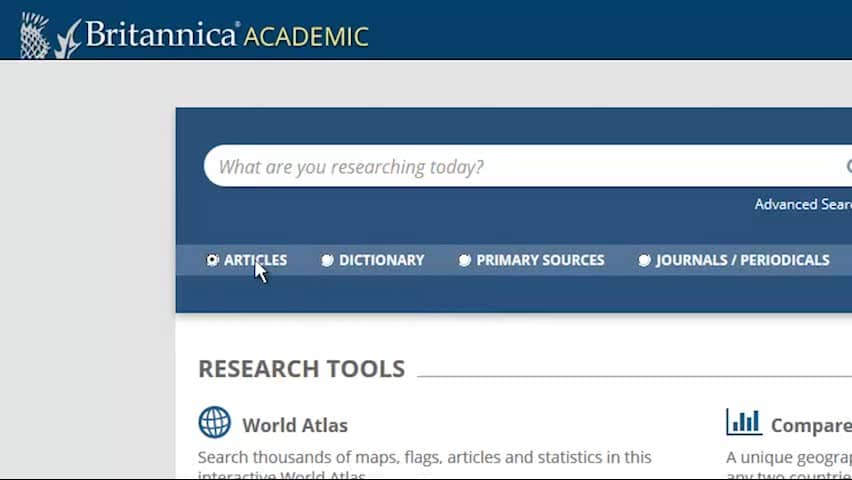The width and height of the screenshot is (852, 480).
Task: Select the Articles radio button
Action: 212,260
